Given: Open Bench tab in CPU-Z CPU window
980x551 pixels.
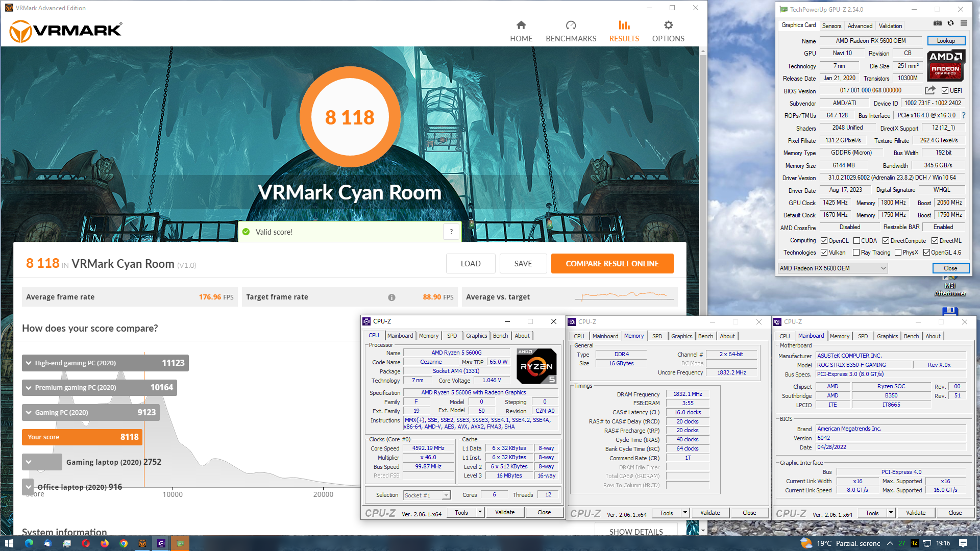Looking at the screenshot, I should pyautogui.click(x=500, y=336).
